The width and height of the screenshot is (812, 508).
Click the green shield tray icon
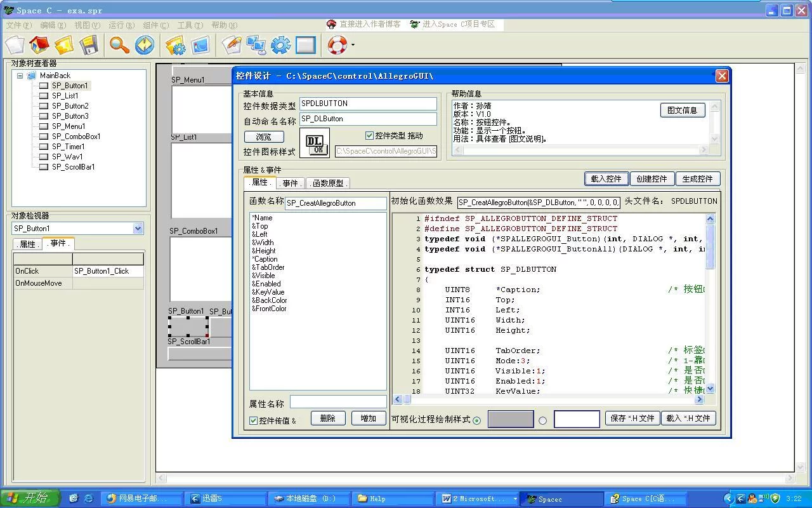[775, 498]
